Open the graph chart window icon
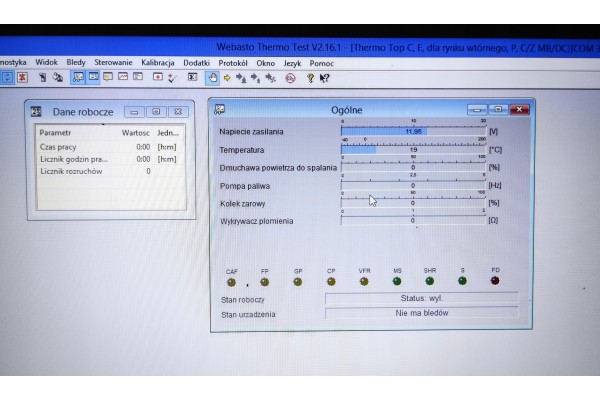The image size is (600, 400). coord(123,77)
